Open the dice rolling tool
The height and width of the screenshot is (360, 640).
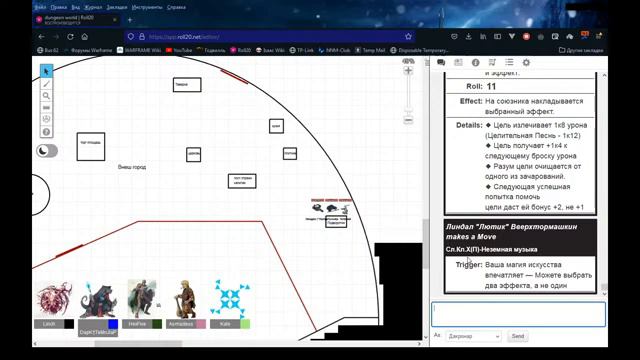click(x=46, y=120)
